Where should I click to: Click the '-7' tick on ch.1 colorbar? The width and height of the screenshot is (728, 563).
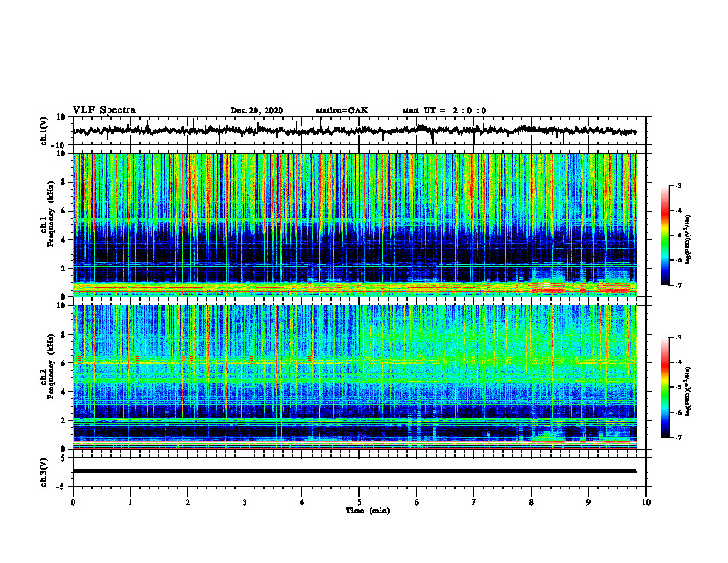pyautogui.click(x=678, y=285)
